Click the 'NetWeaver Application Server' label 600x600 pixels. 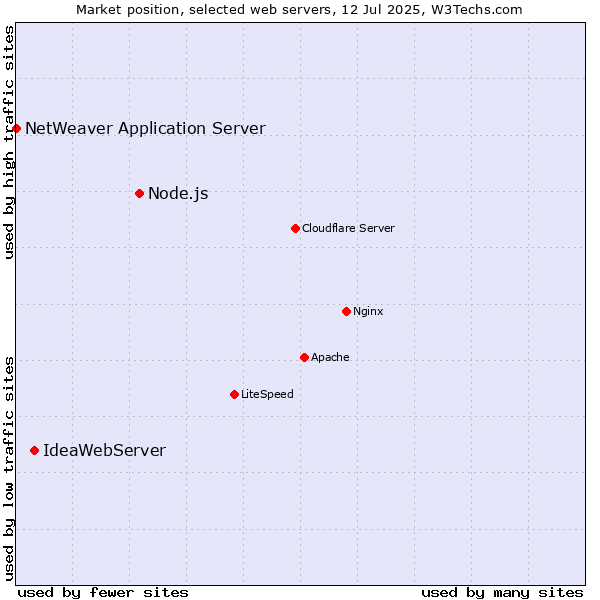click(x=145, y=129)
